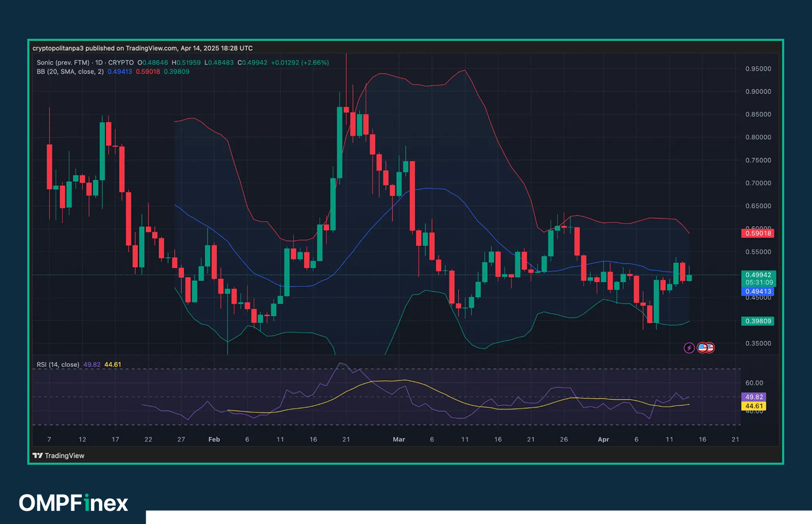The image size is (812, 524).
Task: Click the change value +0.01292 (+2.66%)
Action: [300, 62]
